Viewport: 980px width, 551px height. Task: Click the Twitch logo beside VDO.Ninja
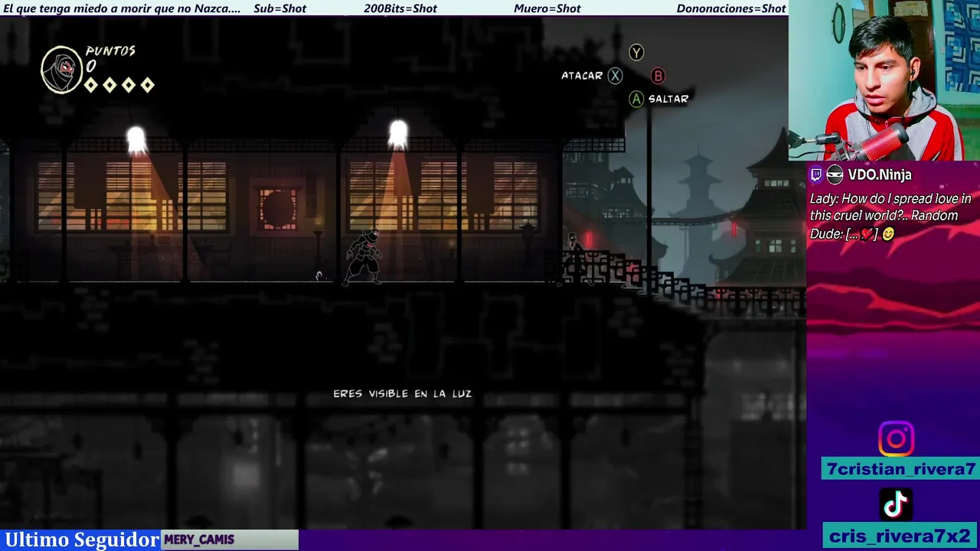click(x=816, y=174)
